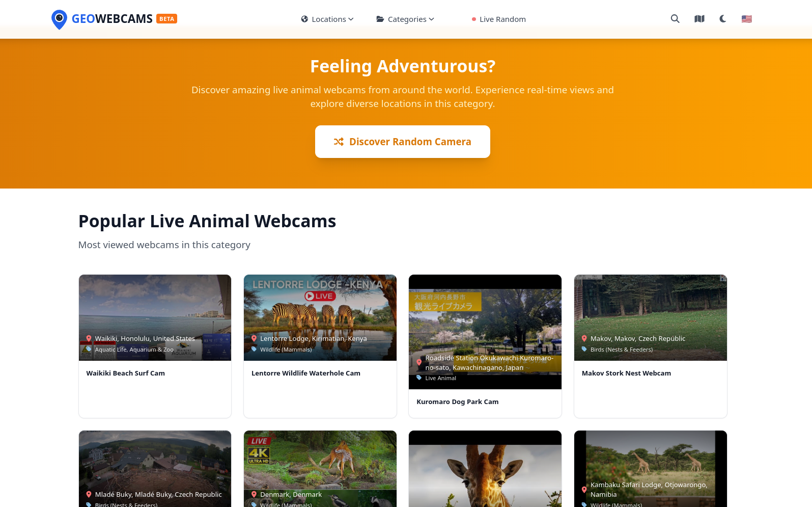Toggle dark mode with moon icon
The height and width of the screenshot is (507, 812).
pyautogui.click(x=723, y=19)
